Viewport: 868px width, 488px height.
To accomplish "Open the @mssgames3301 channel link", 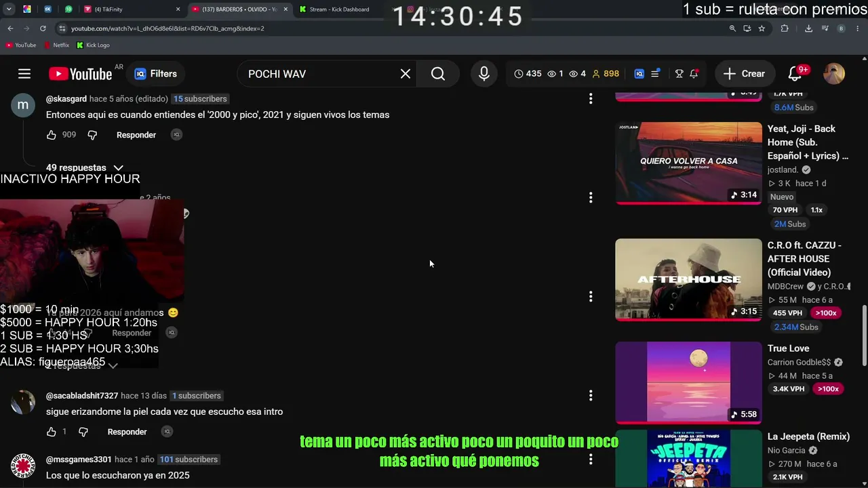I will pos(79,460).
